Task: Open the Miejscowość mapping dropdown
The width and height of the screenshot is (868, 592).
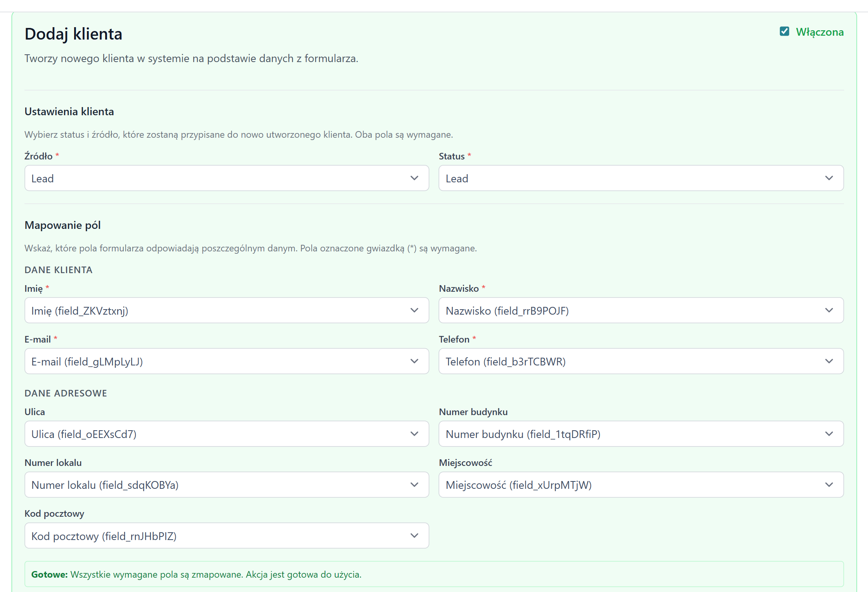Action: [641, 485]
